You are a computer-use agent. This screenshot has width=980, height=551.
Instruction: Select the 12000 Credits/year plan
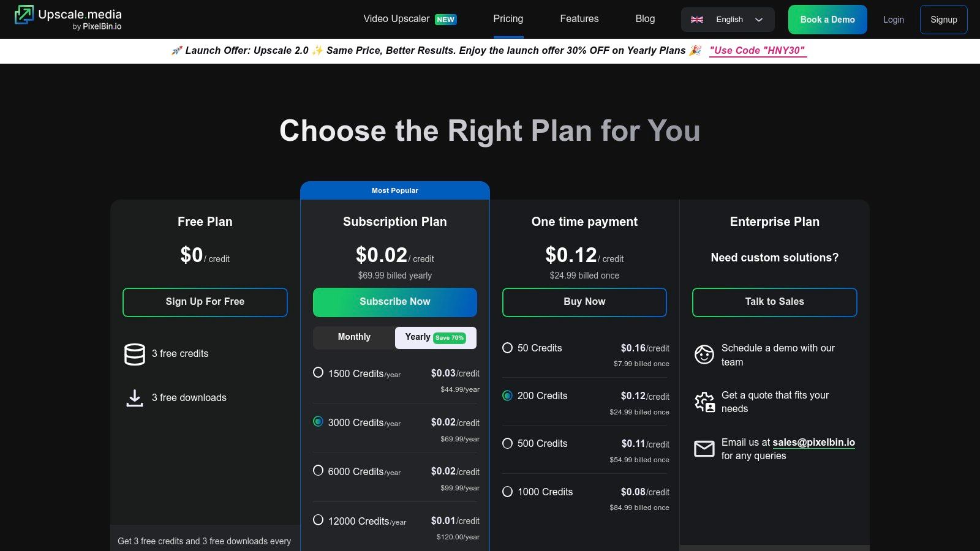318,520
